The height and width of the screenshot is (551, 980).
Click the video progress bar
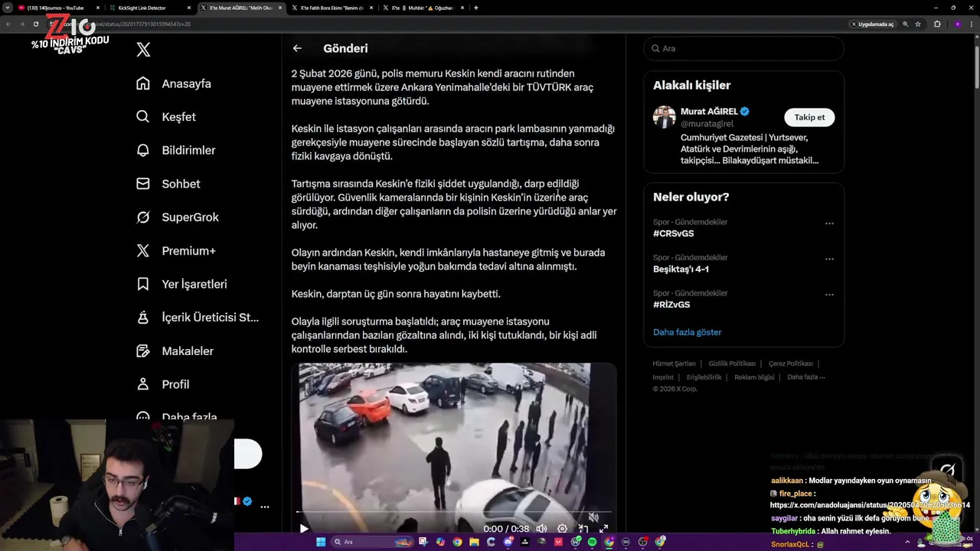point(453,511)
